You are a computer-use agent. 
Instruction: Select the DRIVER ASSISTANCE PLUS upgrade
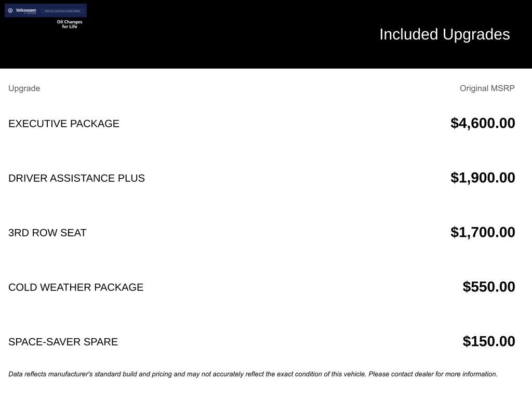click(x=76, y=178)
